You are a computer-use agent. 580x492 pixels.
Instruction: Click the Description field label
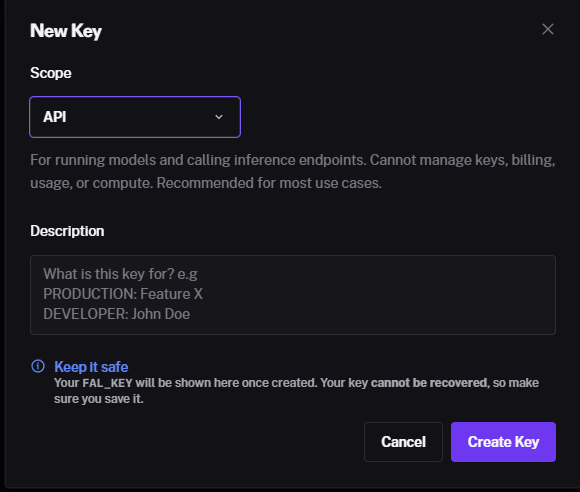pyautogui.click(x=67, y=231)
